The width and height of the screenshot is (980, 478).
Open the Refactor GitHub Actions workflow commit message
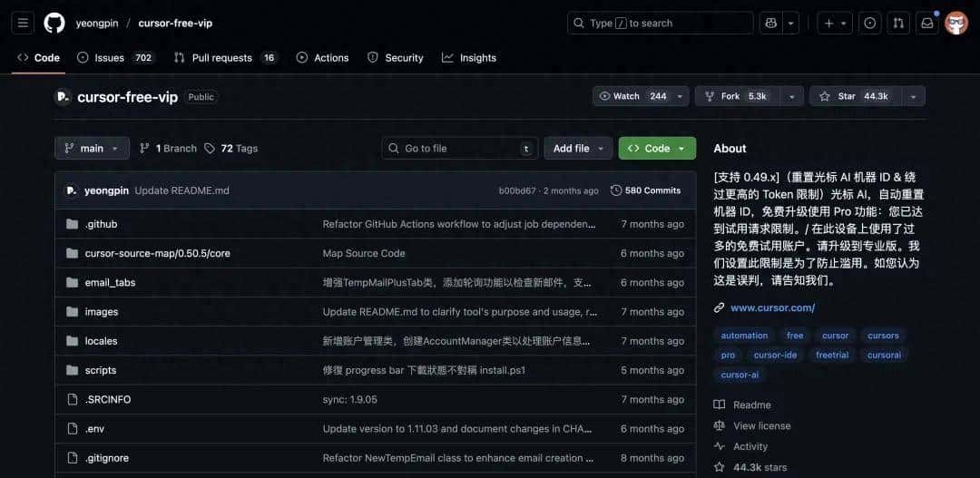459,224
